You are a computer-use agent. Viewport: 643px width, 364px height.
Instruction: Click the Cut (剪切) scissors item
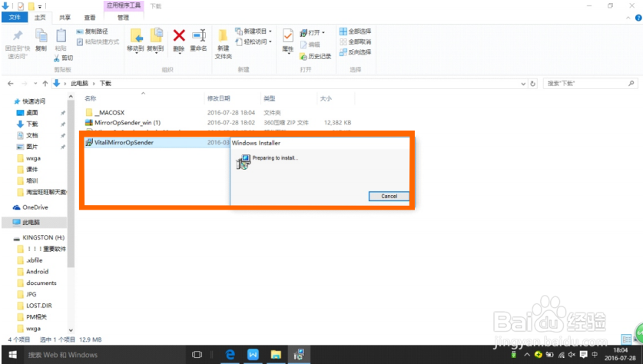(63, 58)
